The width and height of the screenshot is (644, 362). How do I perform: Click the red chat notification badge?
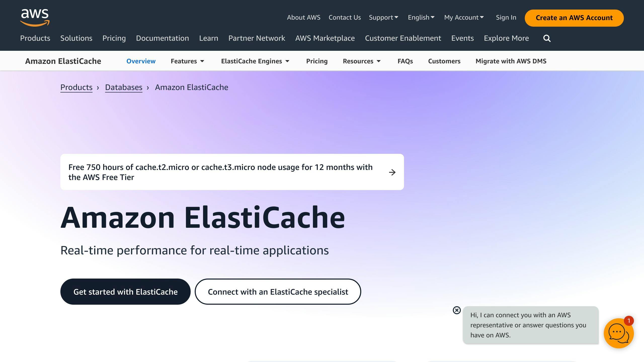(629, 321)
